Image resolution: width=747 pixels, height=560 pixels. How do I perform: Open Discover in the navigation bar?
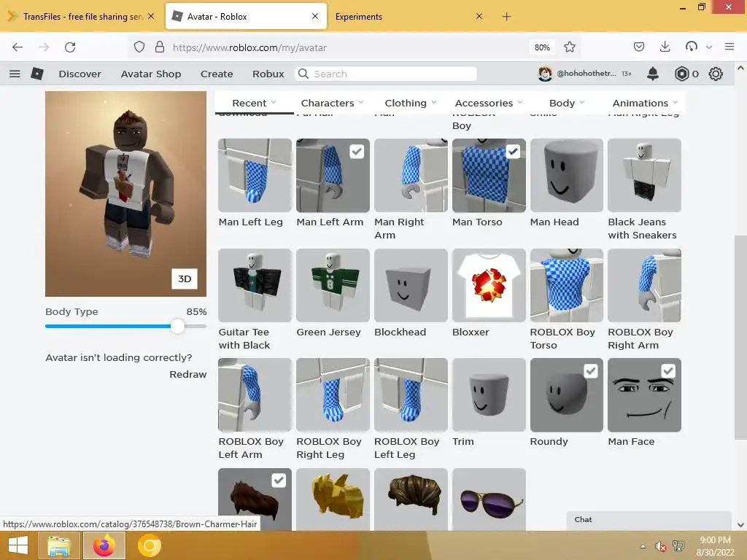pyautogui.click(x=80, y=74)
